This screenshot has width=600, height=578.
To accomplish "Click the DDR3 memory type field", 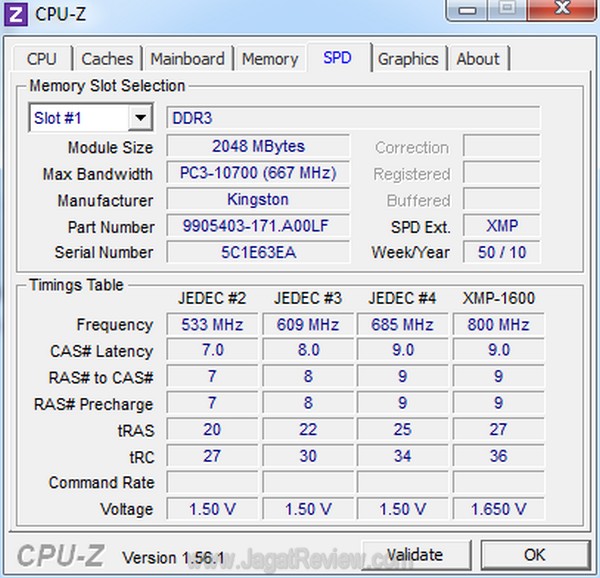I will click(353, 118).
